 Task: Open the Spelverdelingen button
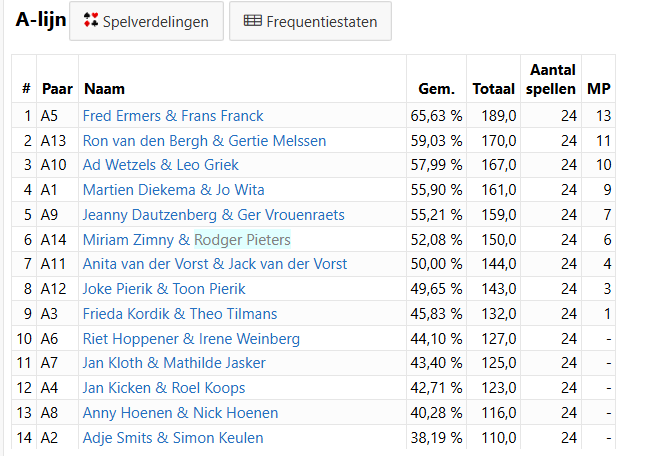(146, 21)
